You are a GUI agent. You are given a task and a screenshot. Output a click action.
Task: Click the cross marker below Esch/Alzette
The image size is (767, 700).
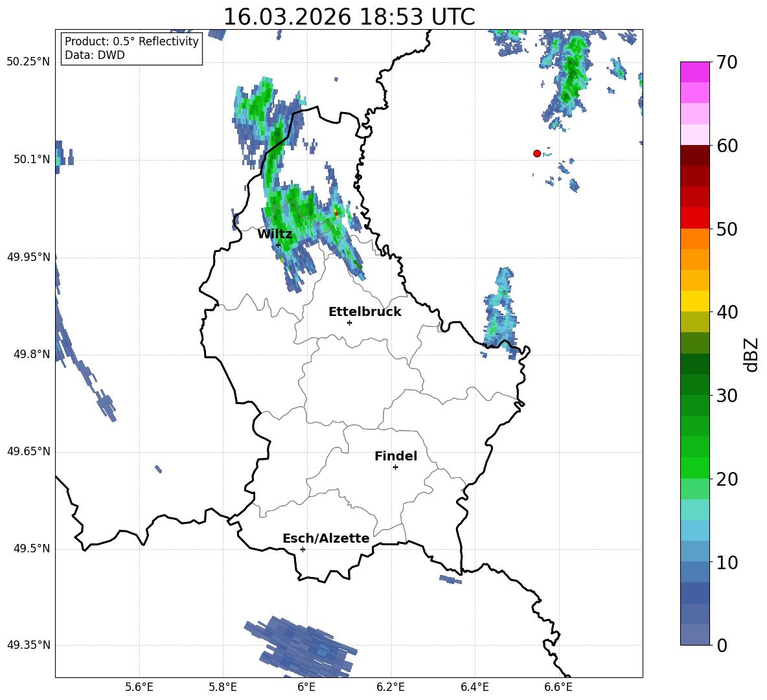(303, 549)
